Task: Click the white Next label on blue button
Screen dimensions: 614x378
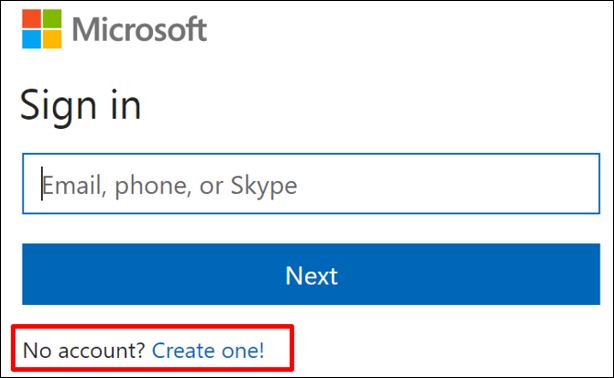Action: point(311,275)
